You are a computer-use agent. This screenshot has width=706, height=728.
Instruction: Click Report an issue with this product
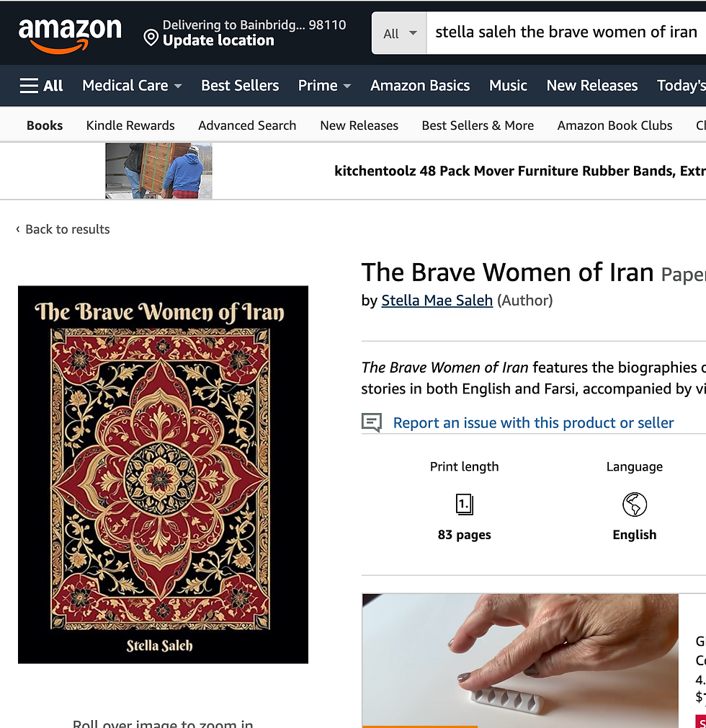[x=533, y=422]
